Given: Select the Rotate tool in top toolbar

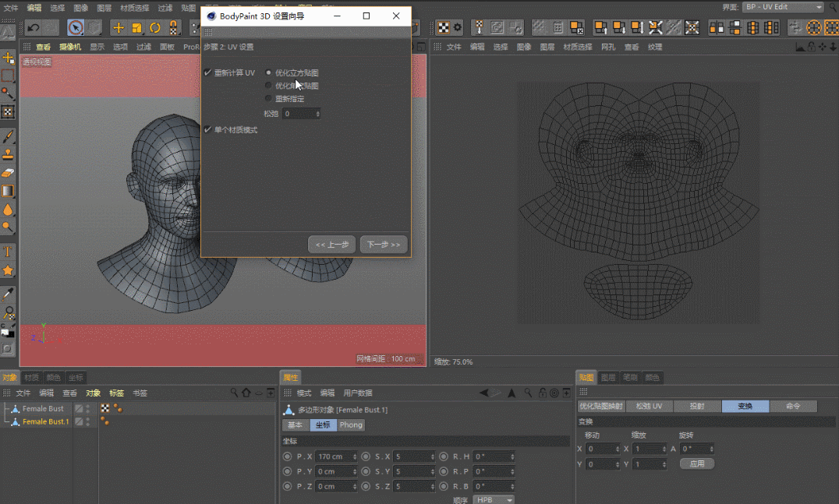Looking at the screenshot, I should [155, 28].
